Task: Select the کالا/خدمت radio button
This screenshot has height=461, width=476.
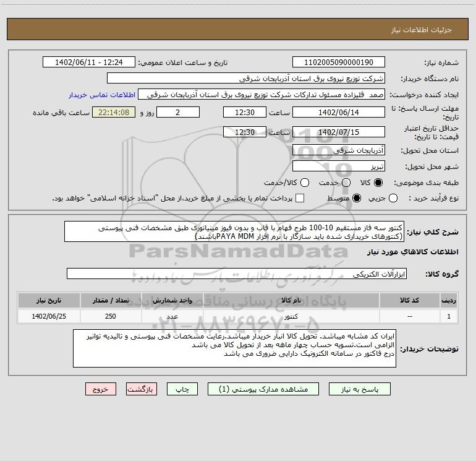Action: click(305, 183)
